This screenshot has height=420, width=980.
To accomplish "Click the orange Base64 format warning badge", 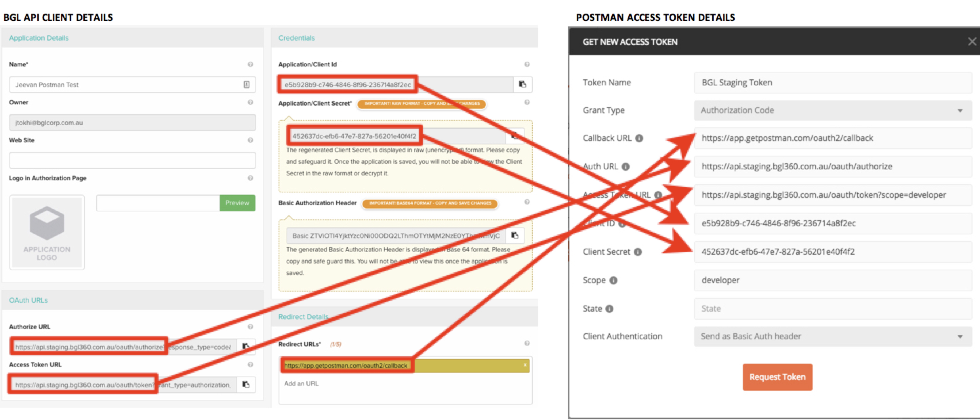I will [x=430, y=203].
